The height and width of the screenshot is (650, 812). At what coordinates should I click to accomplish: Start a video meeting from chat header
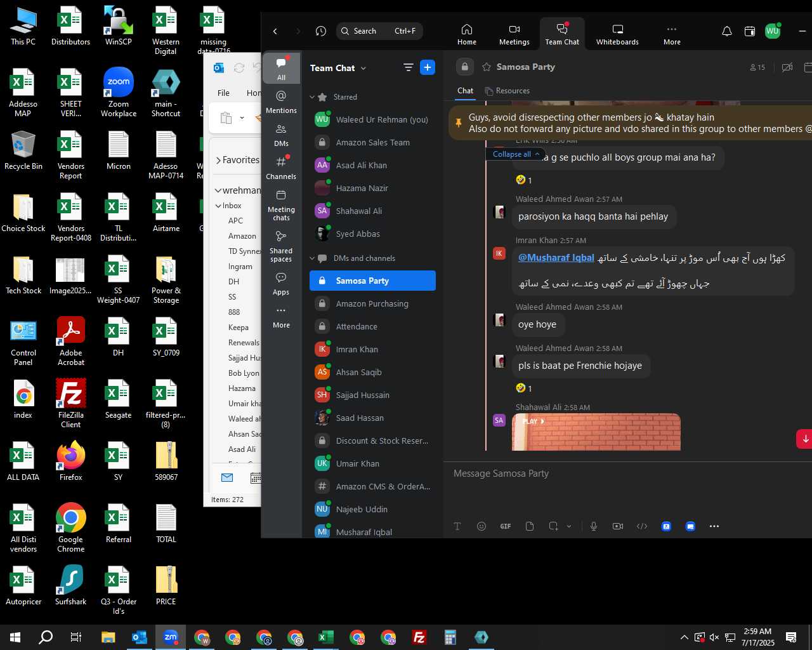click(x=787, y=67)
